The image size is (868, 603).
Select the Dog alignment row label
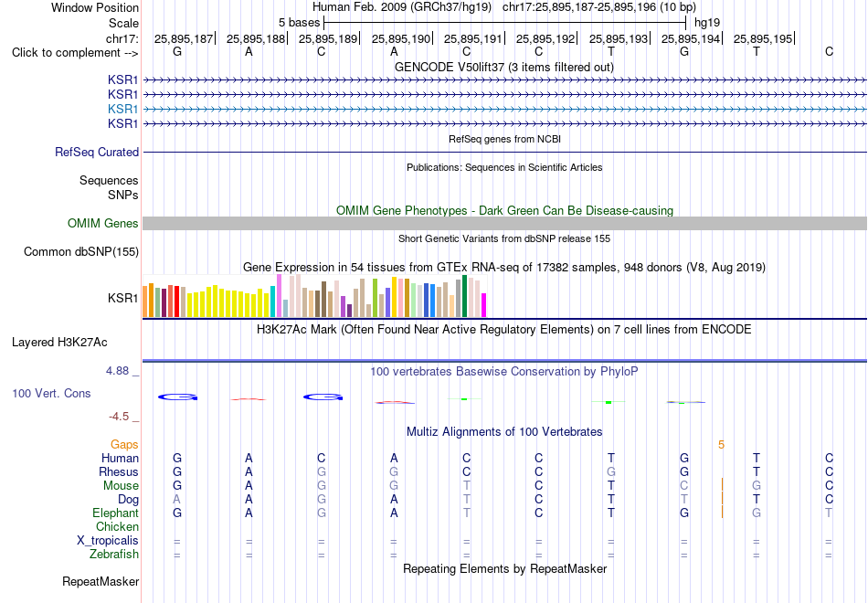(129, 500)
